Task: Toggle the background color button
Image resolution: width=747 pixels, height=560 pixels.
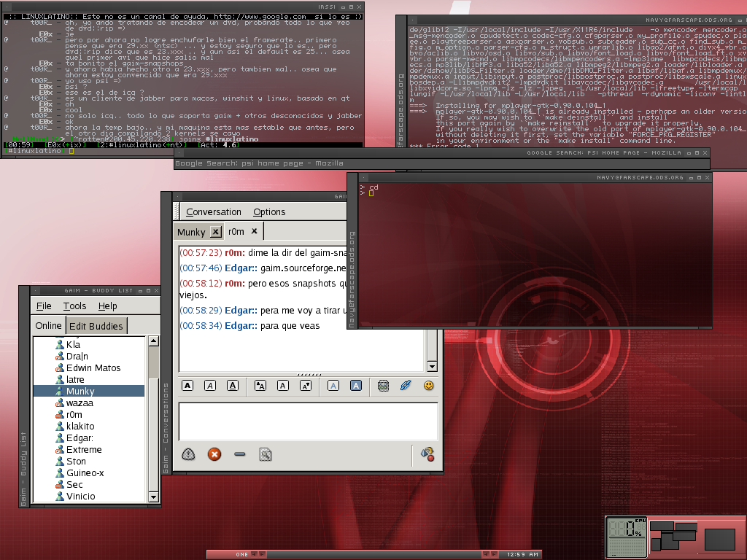Action: [x=356, y=386]
